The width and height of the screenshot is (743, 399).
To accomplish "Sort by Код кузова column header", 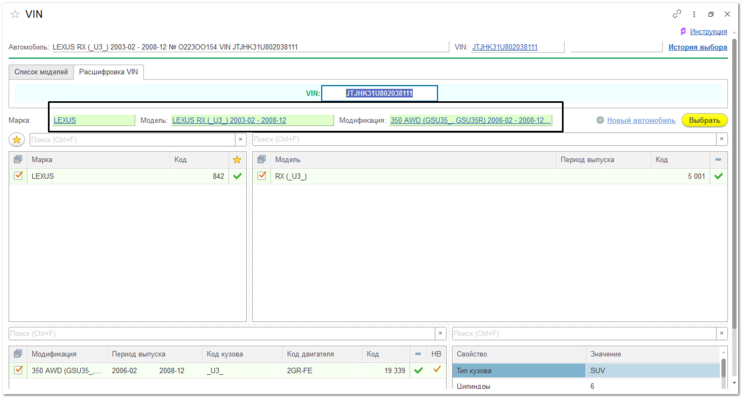I will [243, 354].
